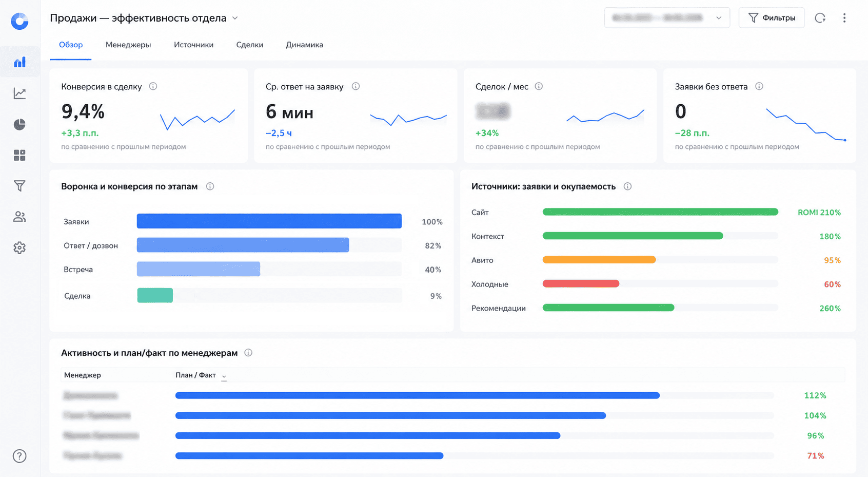Click Ответ / дозвон funnel bar
This screenshot has height=477, width=868.
pyautogui.click(x=243, y=245)
